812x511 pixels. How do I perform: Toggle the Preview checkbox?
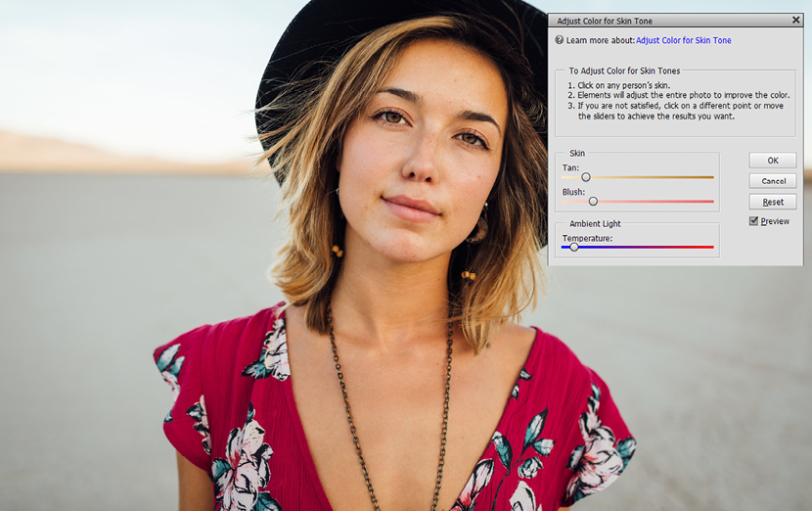(754, 221)
